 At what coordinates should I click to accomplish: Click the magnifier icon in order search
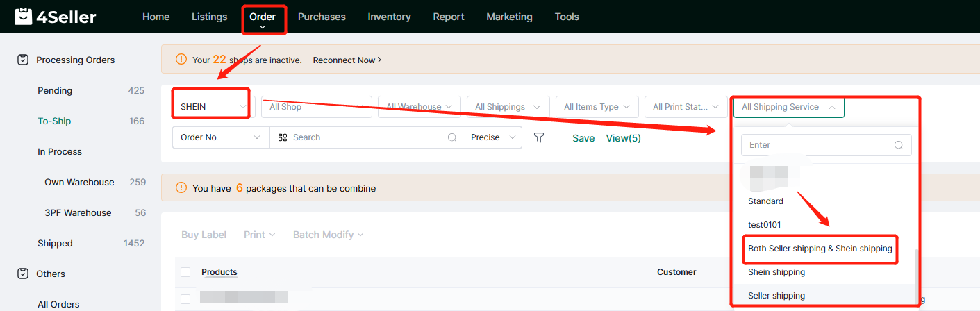point(452,137)
